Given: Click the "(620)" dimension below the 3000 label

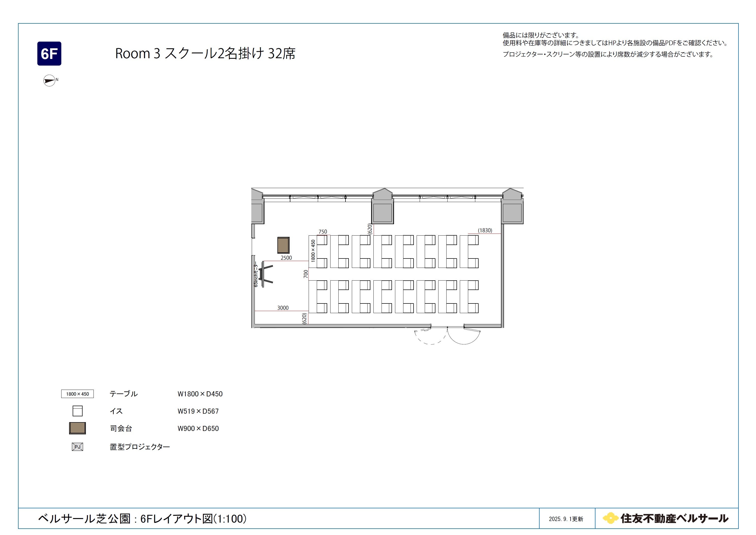Looking at the screenshot, I should (x=305, y=318).
